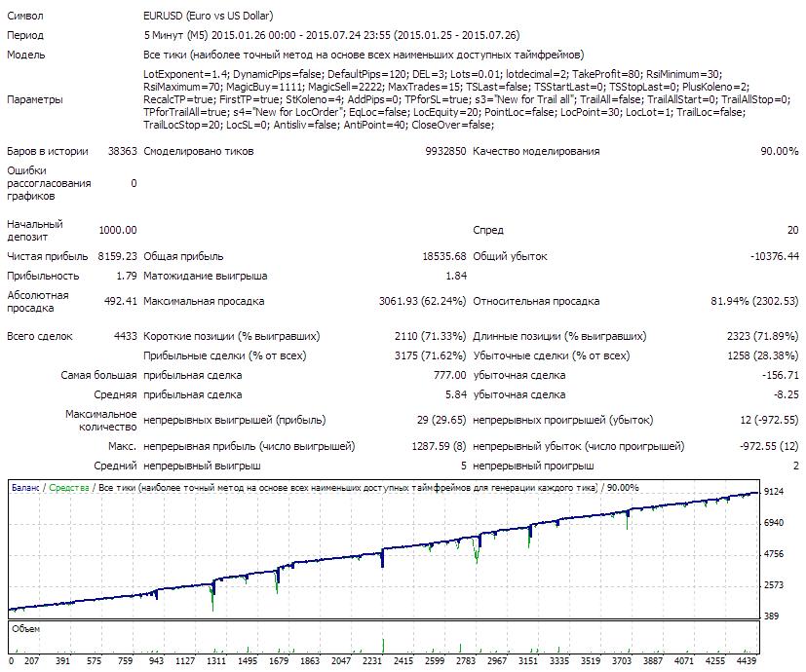Click the net profit value '8159.23'
Image resolution: width=806 pixels, height=672 pixels.
(x=118, y=256)
